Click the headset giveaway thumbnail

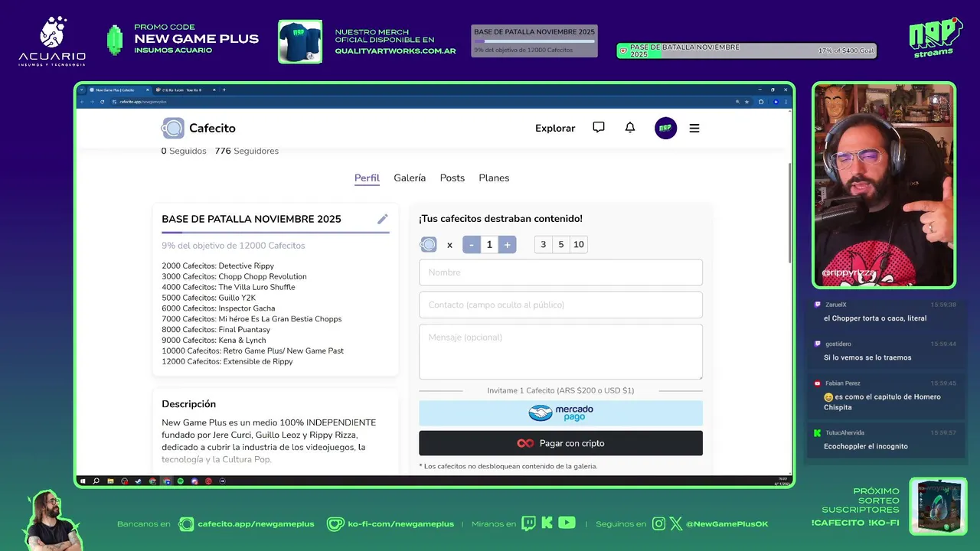938,507
